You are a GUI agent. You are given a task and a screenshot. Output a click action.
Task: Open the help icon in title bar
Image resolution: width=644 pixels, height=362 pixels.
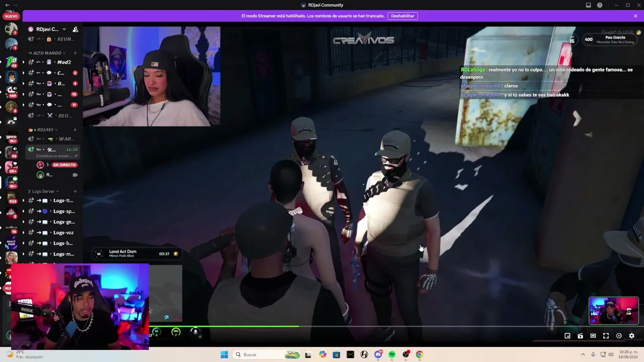tap(600, 5)
